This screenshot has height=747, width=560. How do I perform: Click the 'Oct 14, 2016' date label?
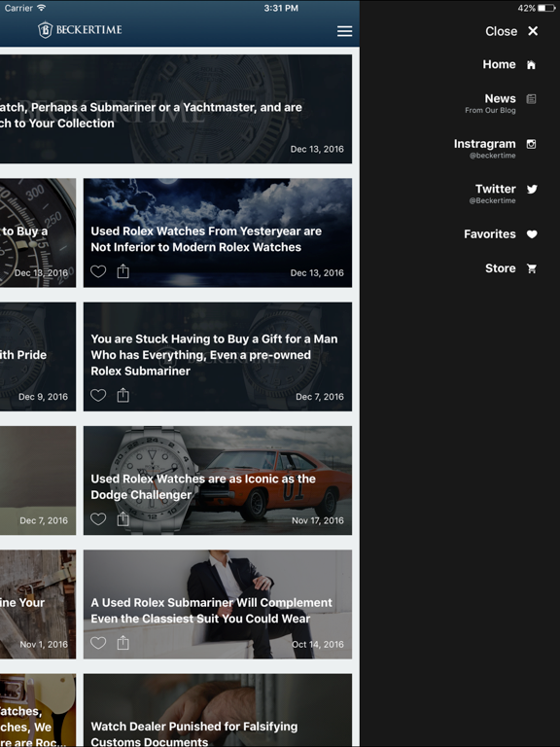(x=318, y=645)
